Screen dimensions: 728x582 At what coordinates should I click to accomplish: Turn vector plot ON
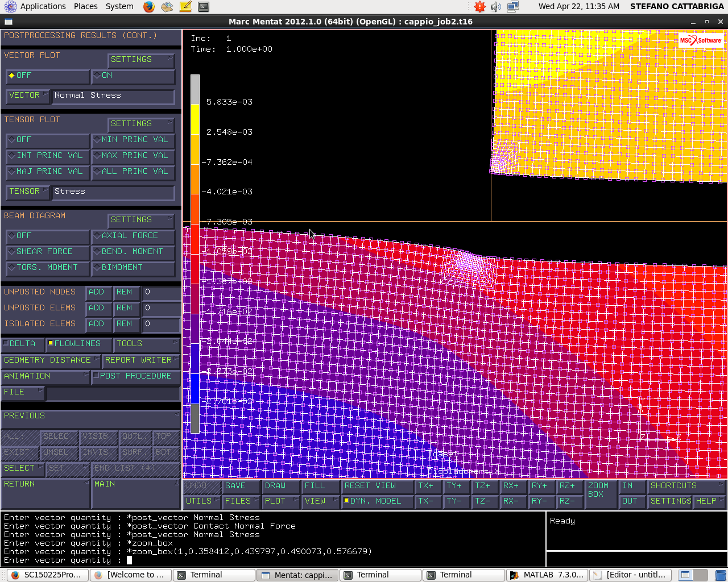[133, 76]
